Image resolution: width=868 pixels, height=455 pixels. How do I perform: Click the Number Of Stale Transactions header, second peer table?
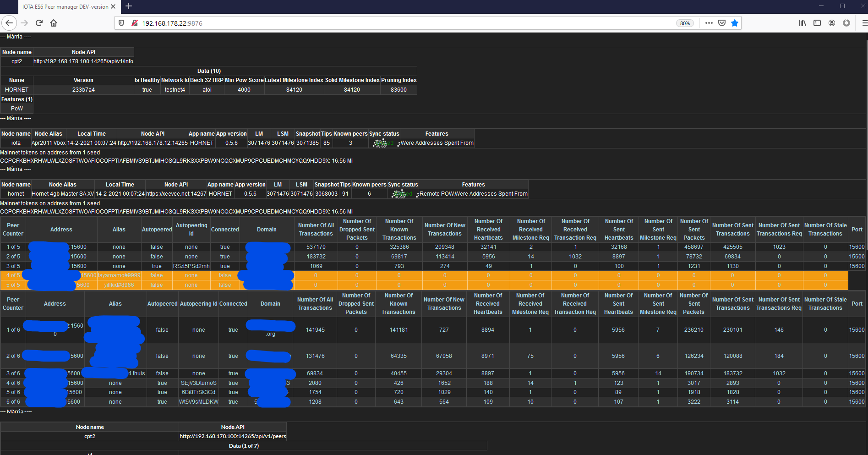tap(825, 304)
